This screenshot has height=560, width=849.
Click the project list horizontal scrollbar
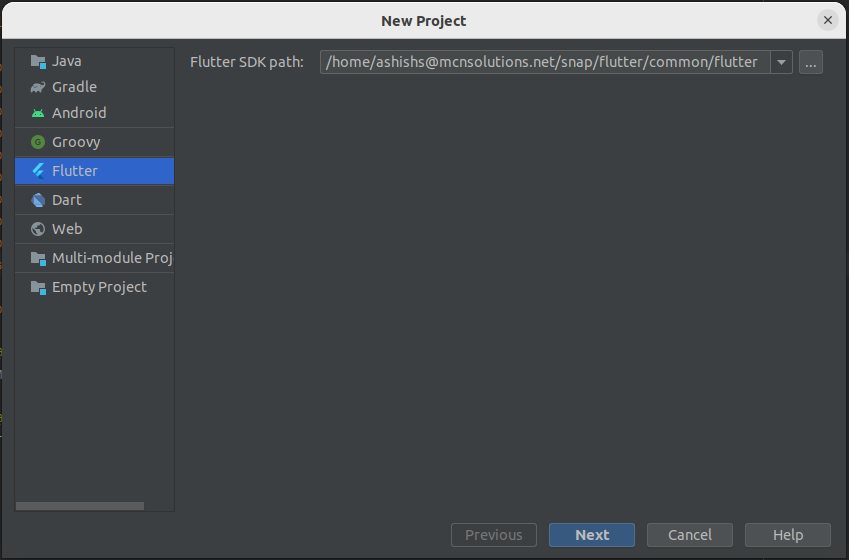80,506
